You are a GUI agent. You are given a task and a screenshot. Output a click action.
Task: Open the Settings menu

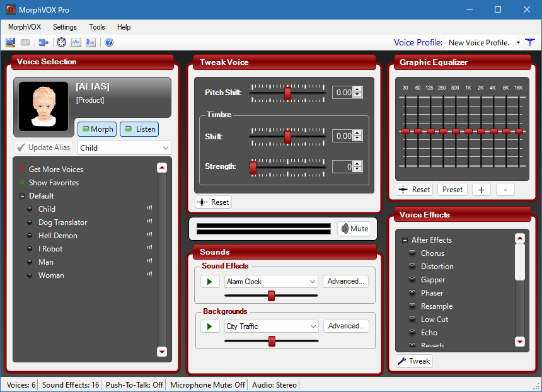[65, 27]
